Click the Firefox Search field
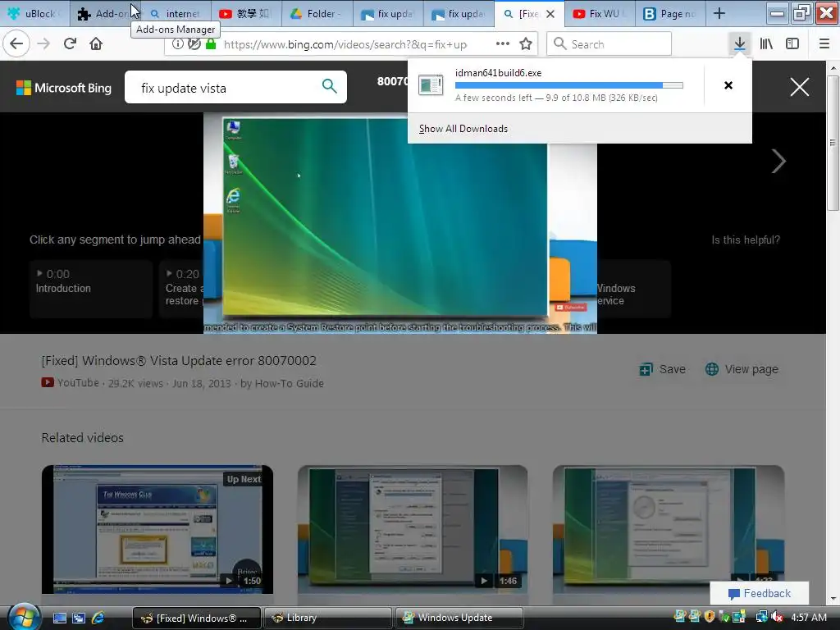The height and width of the screenshot is (630, 840). pyautogui.click(x=609, y=43)
